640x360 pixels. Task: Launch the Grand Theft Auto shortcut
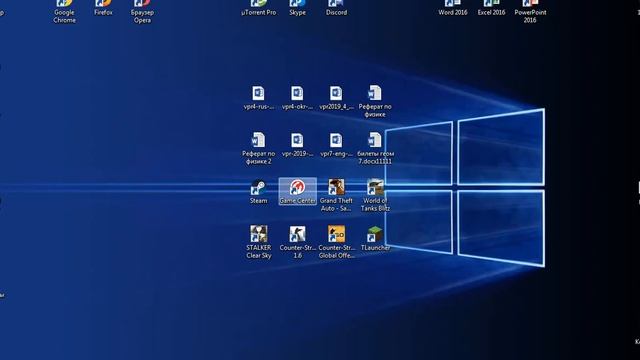336,196
